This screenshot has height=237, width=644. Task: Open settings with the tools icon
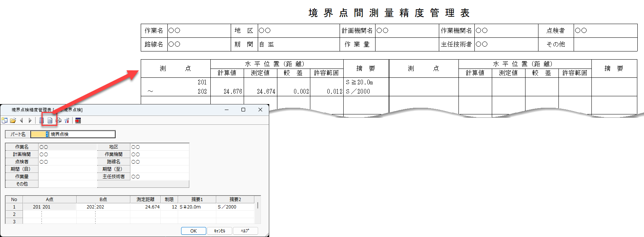(x=67, y=120)
